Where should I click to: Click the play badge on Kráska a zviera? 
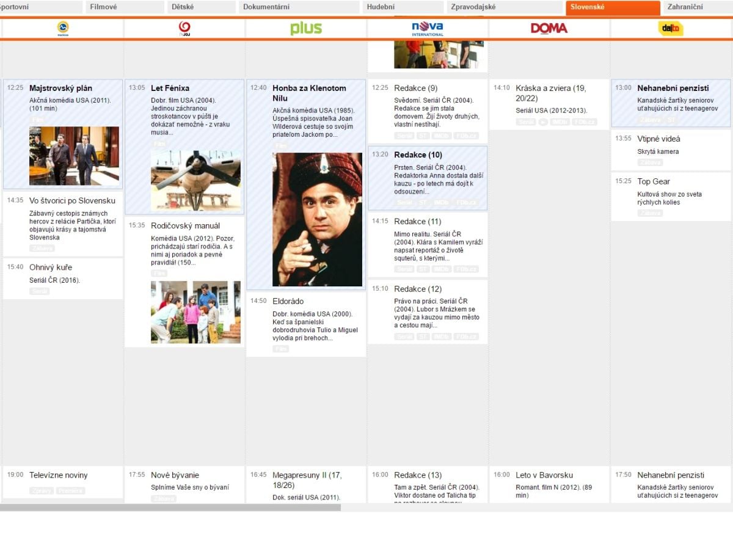click(542, 121)
